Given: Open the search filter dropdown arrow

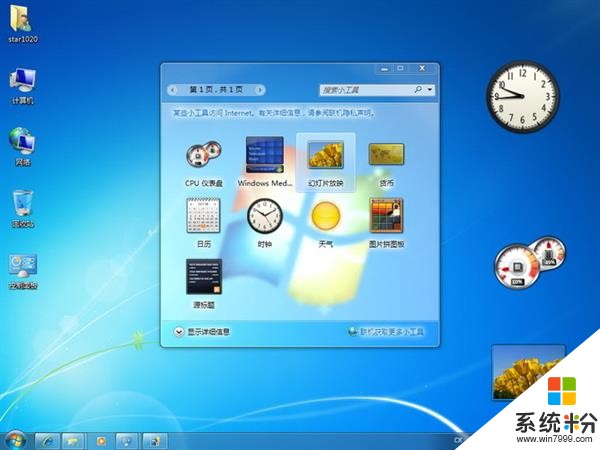Looking at the screenshot, I should tap(430, 90).
